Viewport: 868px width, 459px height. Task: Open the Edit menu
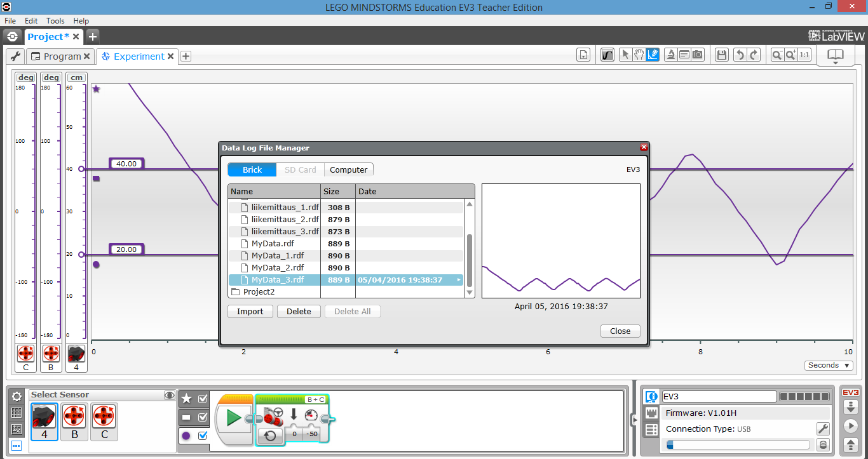pos(31,21)
